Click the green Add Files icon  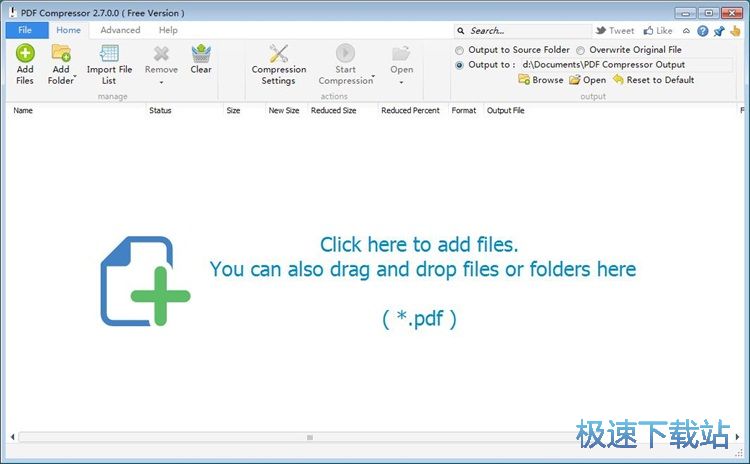tap(25, 53)
